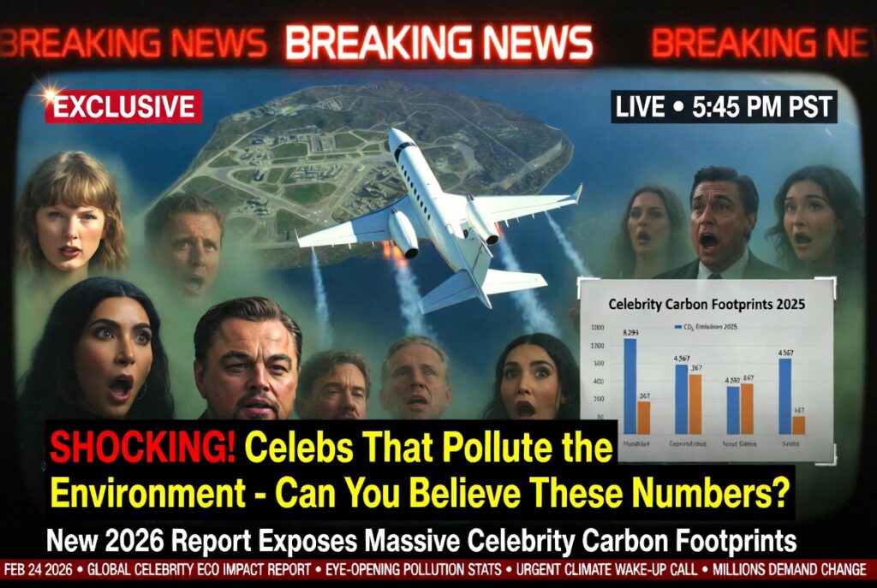Click the tallest blue bar labeled 8.293

pyautogui.click(x=629, y=386)
